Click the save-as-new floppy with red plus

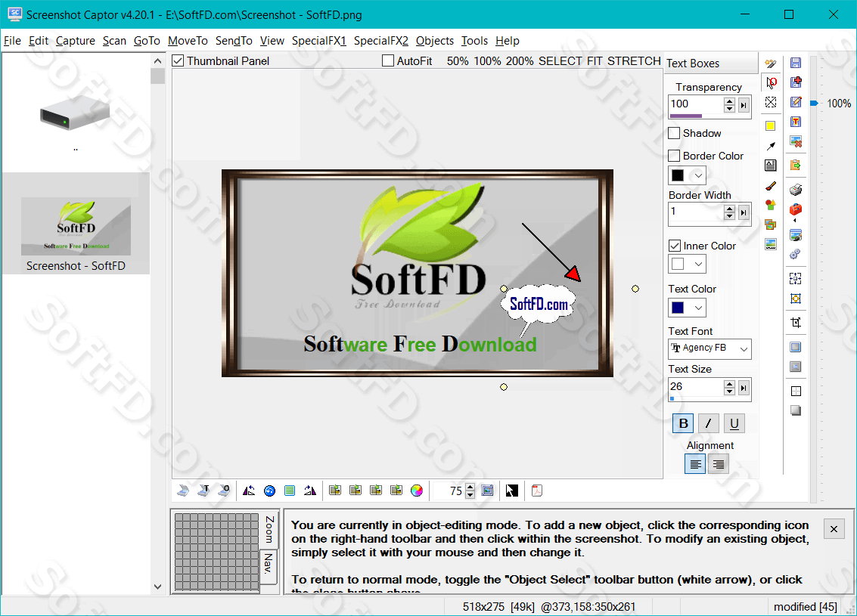coord(796,82)
